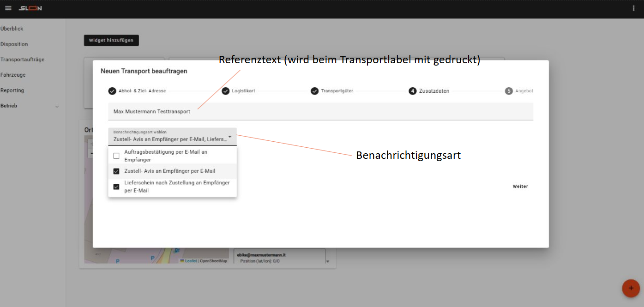Open the hamburger navigation menu

(8, 8)
